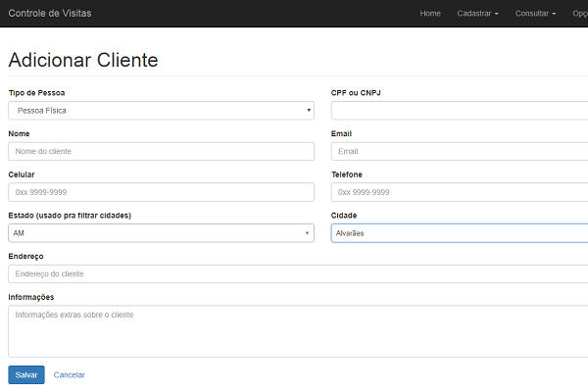588x392 pixels.
Task: Click the Telefone input field
Action: tap(460, 192)
